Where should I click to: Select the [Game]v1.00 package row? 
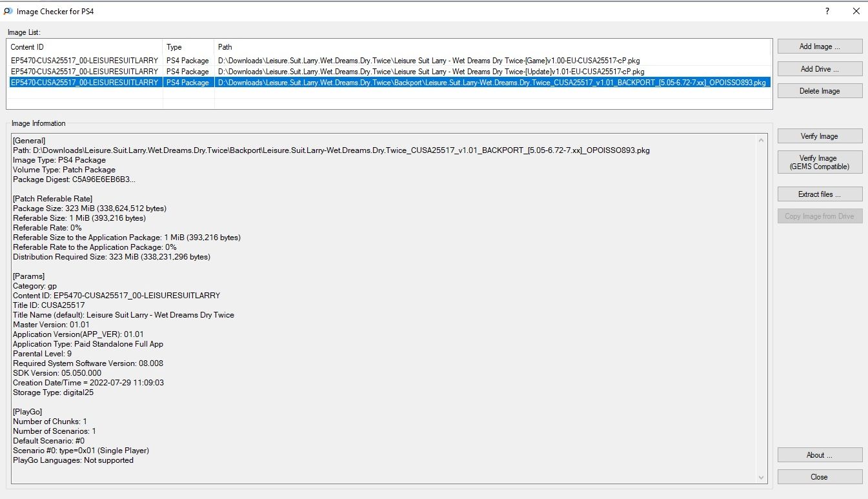point(389,61)
